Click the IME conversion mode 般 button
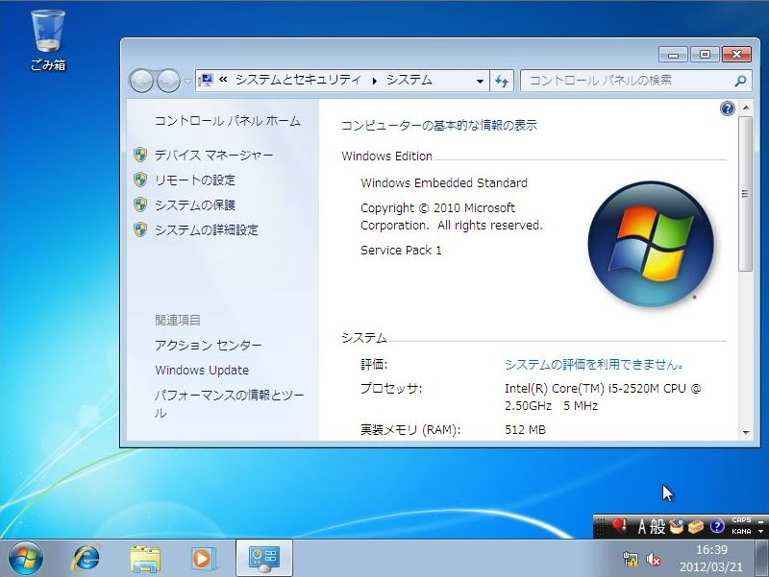Viewport: 769px width, 577px height. pos(658,527)
